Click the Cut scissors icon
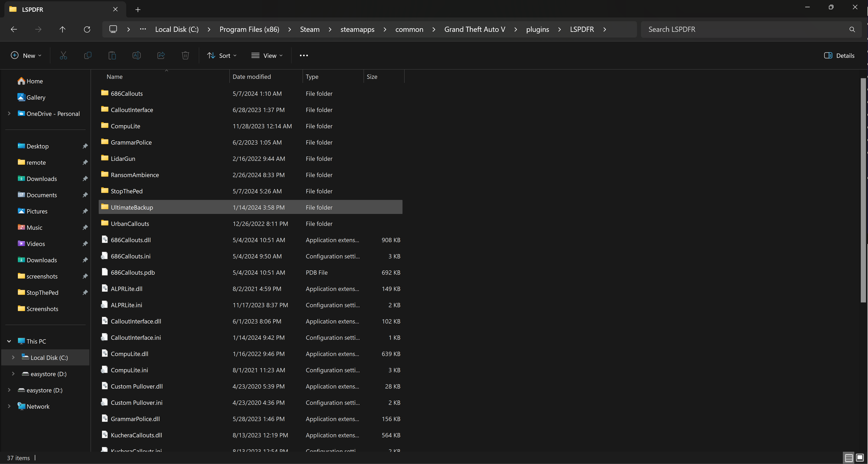This screenshot has height=464, width=868. pyautogui.click(x=63, y=56)
